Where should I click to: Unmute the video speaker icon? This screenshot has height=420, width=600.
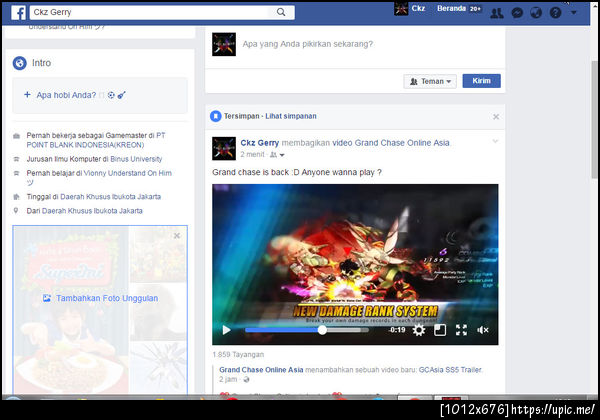coord(483,330)
